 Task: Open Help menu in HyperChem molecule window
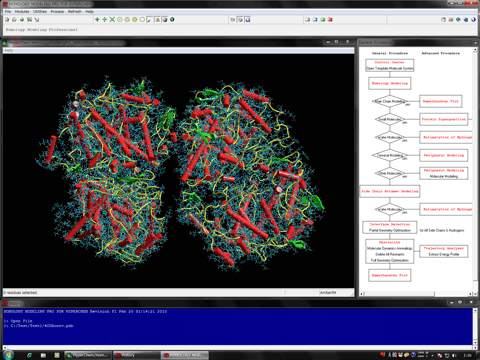pyautogui.click(x=9, y=50)
